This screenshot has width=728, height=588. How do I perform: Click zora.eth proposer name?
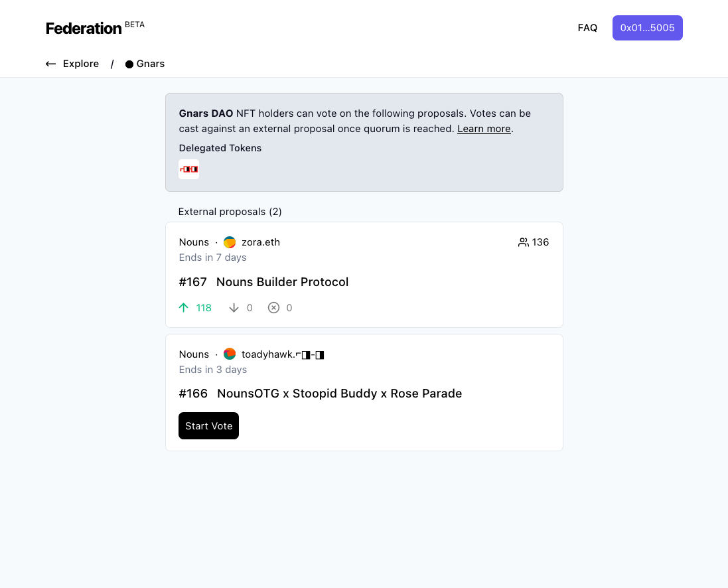[x=261, y=242]
